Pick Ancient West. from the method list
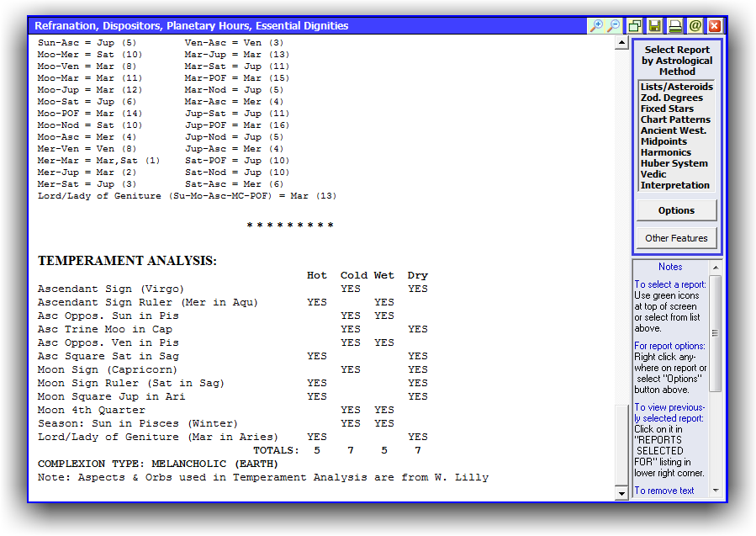The width and height of the screenshot is (756, 536). (x=673, y=130)
